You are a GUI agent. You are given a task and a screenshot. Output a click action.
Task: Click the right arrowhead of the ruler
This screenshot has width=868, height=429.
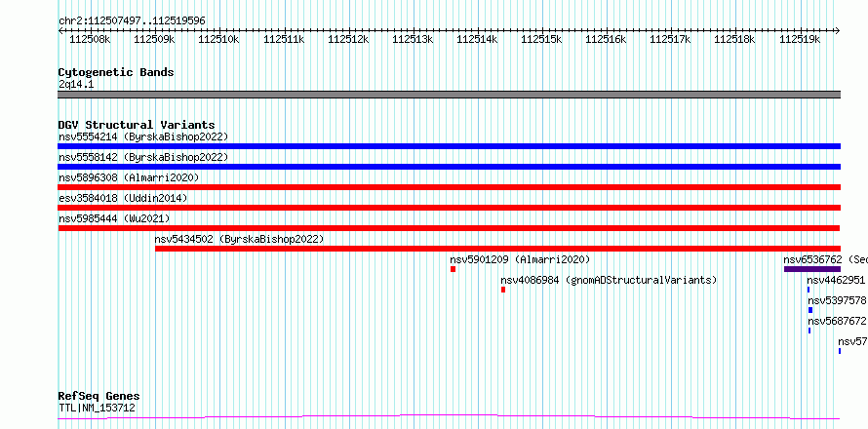(838, 31)
